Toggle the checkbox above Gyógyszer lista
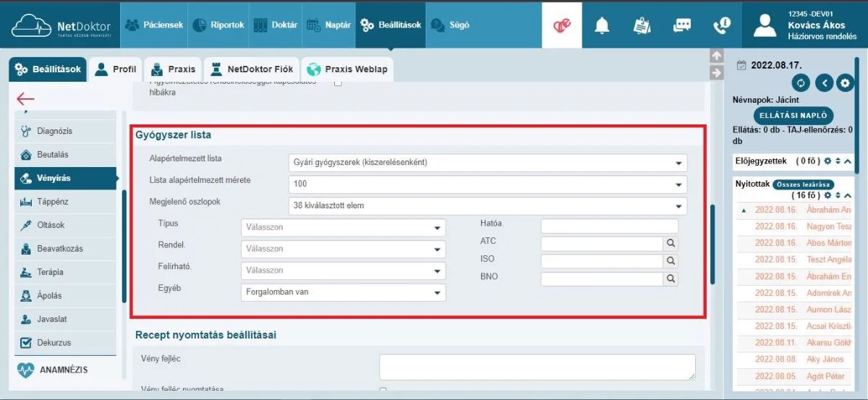Screen dimensions: 868x400 click(x=338, y=84)
